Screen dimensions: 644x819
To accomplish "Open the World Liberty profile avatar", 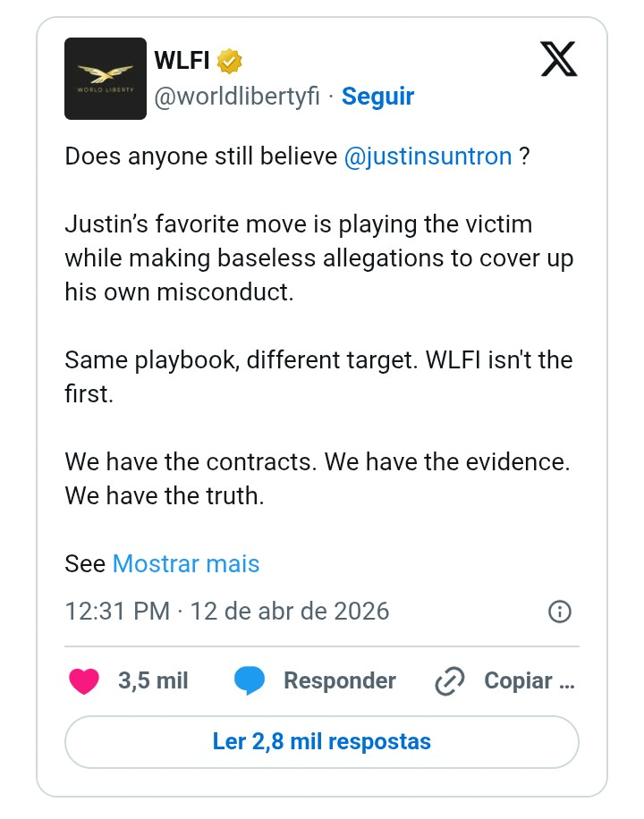I will point(106,79).
